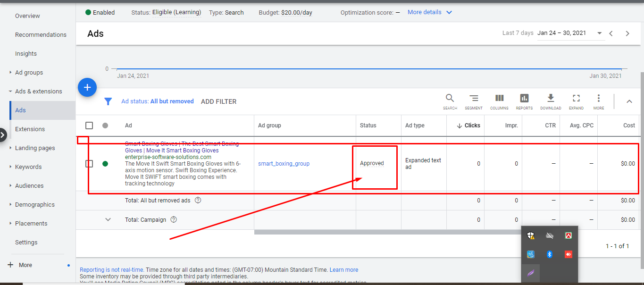Image resolution: width=644 pixels, height=285 pixels.
Task: Open the Columns settings icon
Action: 499,99
